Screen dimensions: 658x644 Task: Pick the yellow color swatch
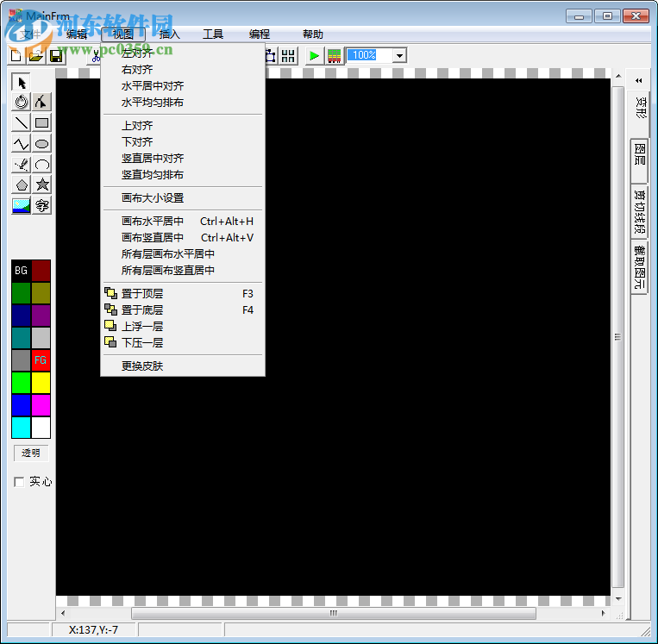41,383
